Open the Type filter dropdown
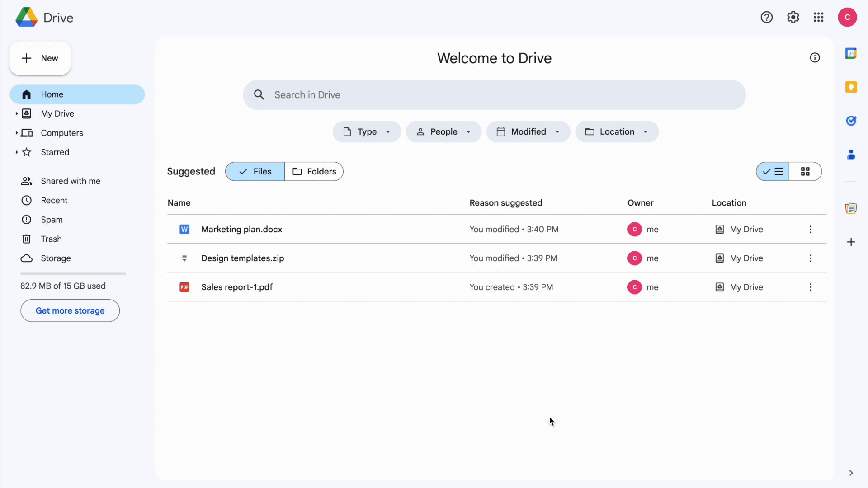Image resolution: width=868 pixels, height=488 pixels. 367,132
